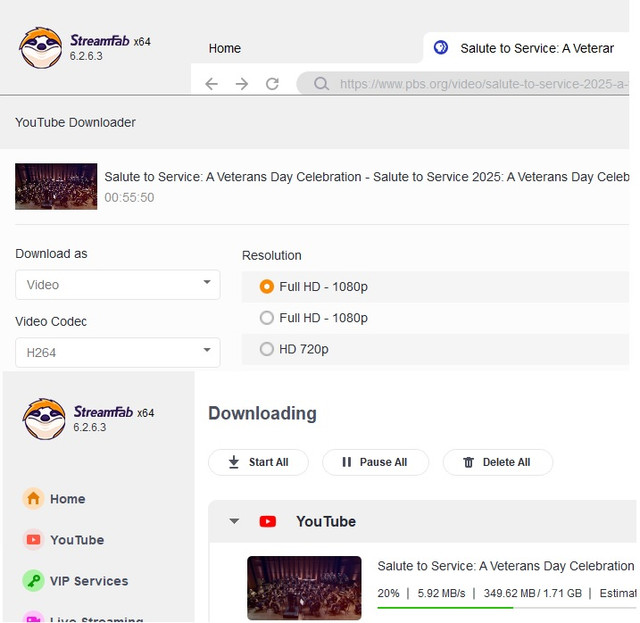Switch to the Home tab
The width and height of the screenshot is (640, 623).
pyautogui.click(x=225, y=48)
